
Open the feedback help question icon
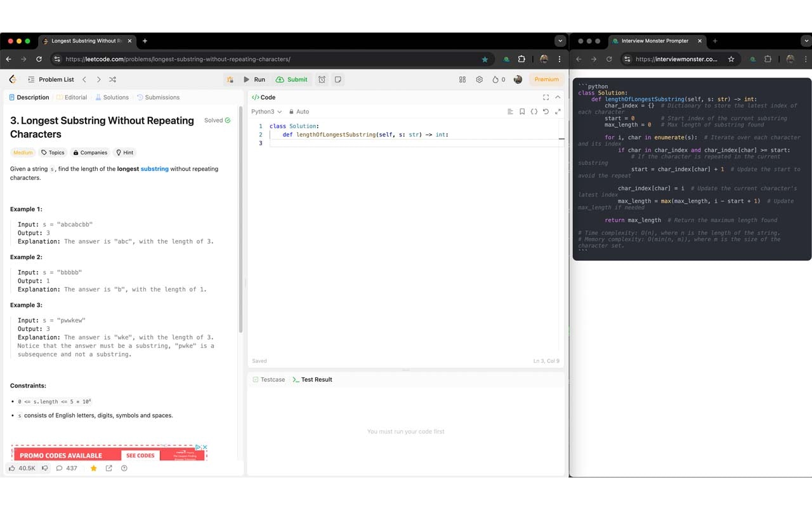click(124, 468)
